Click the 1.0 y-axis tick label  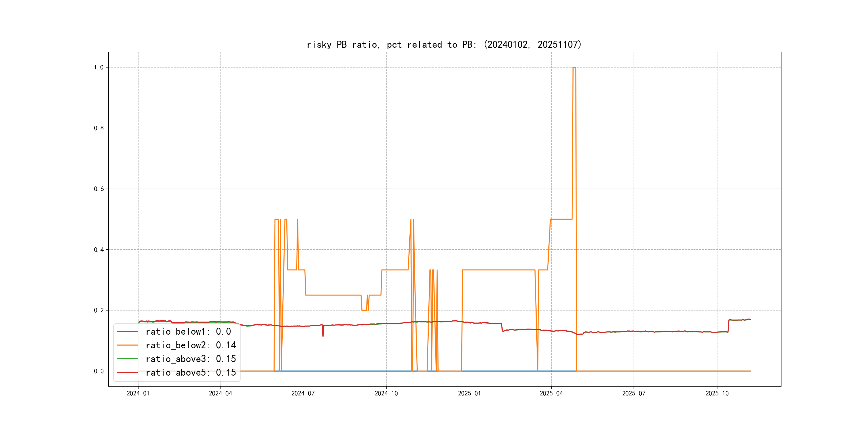[98, 68]
